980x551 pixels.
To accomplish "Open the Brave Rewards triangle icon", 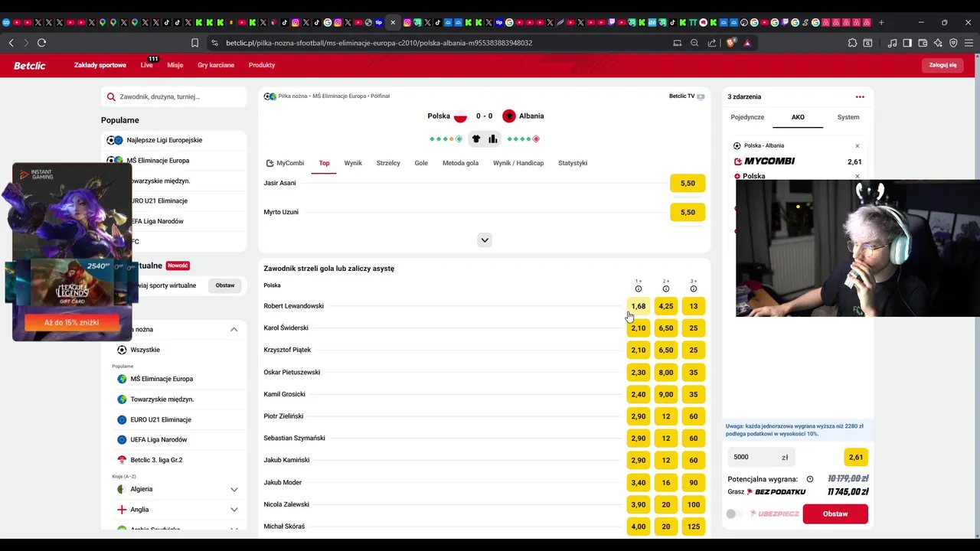I will click(x=747, y=43).
